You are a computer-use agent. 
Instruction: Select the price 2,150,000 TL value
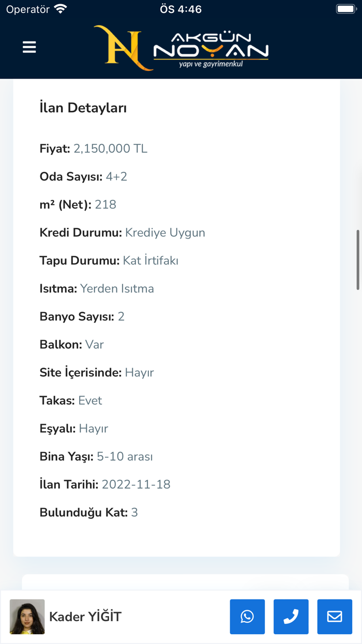click(111, 148)
